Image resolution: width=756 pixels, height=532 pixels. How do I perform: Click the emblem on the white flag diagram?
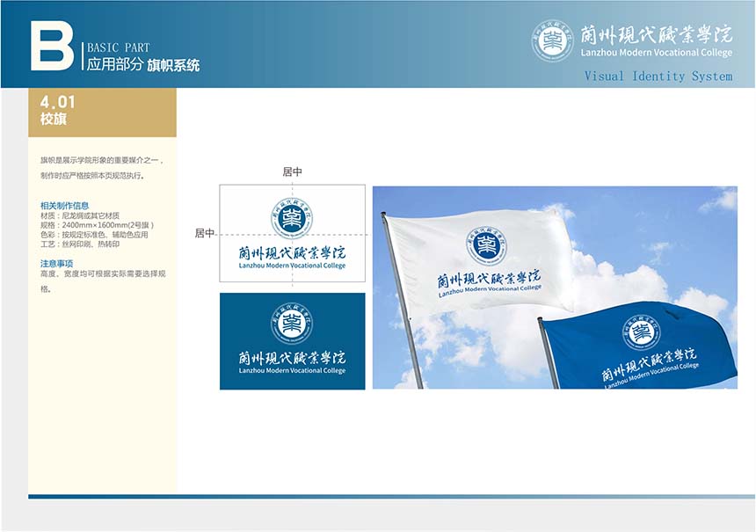pyautogui.click(x=292, y=219)
